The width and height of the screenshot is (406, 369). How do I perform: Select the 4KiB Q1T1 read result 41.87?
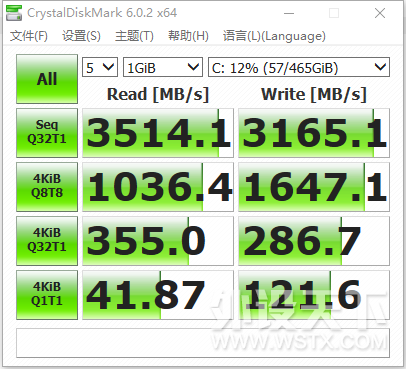click(x=158, y=295)
